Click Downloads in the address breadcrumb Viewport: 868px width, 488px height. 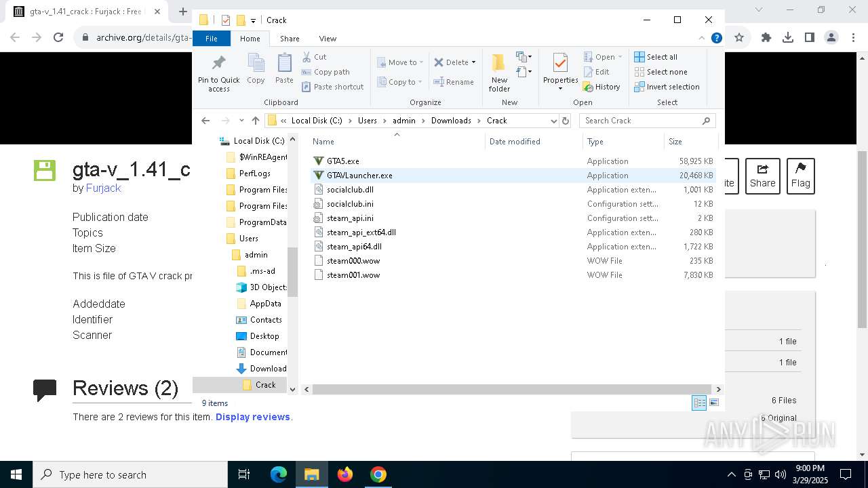tap(451, 121)
